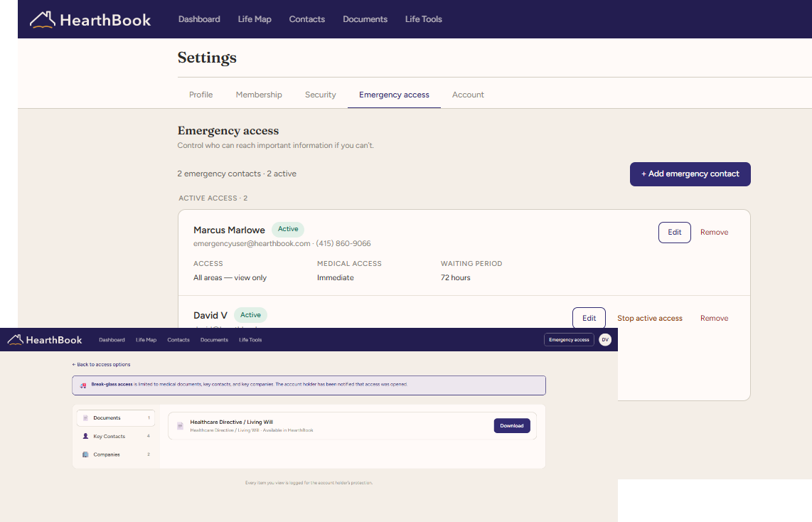Select the Emergency access settings tab
Image resolution: width=812 pixels, height=522 pixels.
(x=394, y=95)
